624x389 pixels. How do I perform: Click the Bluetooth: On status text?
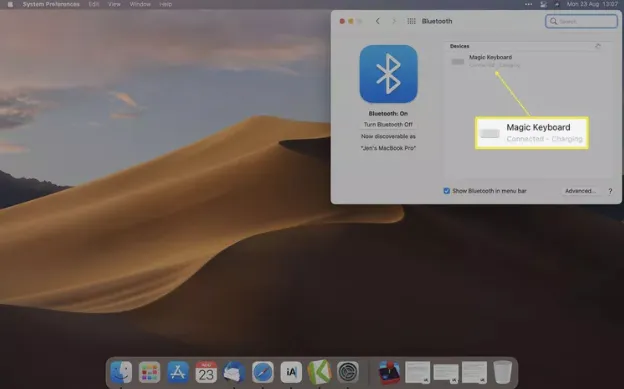[388, 113]
